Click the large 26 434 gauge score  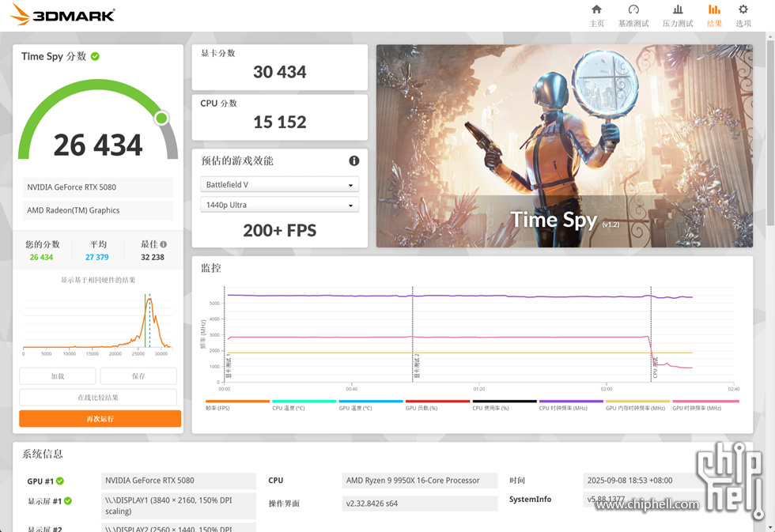pyautogui.click(x=98, y=145)
